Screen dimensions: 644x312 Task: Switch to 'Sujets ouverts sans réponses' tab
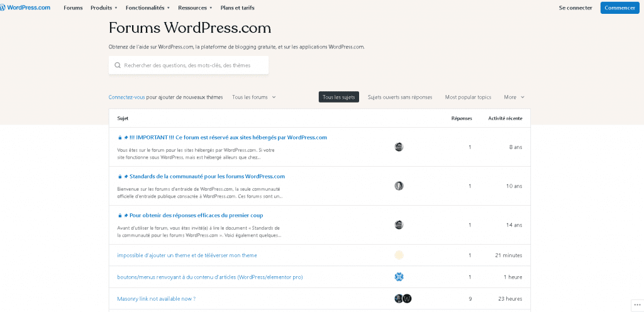[400, 97]
